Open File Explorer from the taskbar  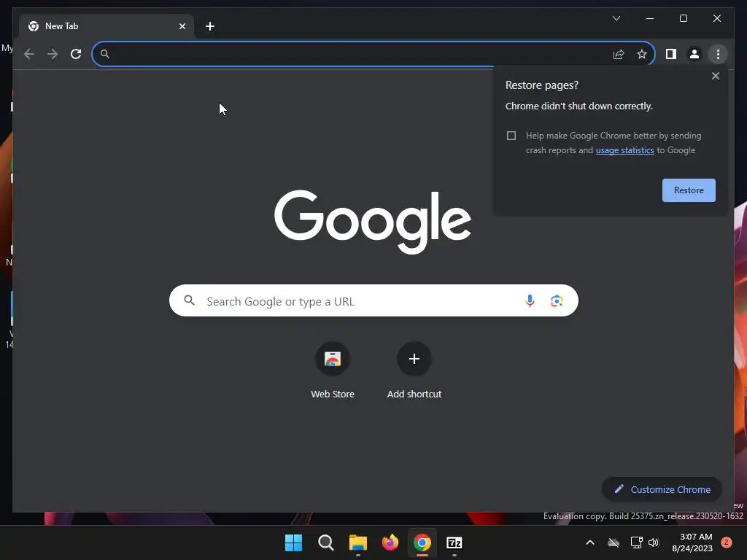point(357,542)
